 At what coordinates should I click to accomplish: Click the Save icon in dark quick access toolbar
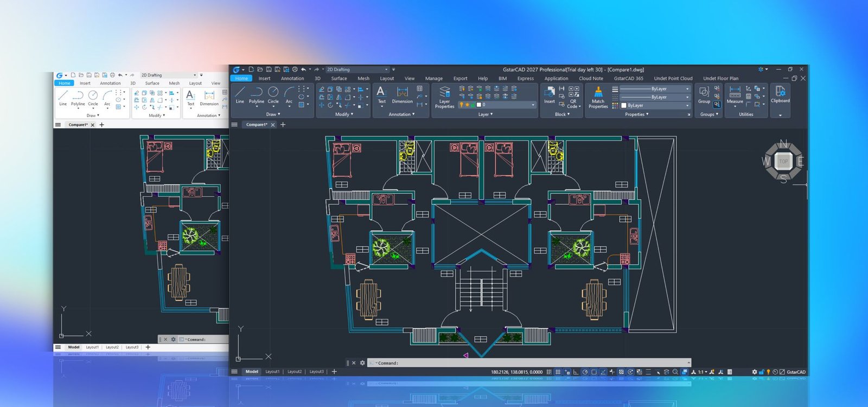point(269,69)
